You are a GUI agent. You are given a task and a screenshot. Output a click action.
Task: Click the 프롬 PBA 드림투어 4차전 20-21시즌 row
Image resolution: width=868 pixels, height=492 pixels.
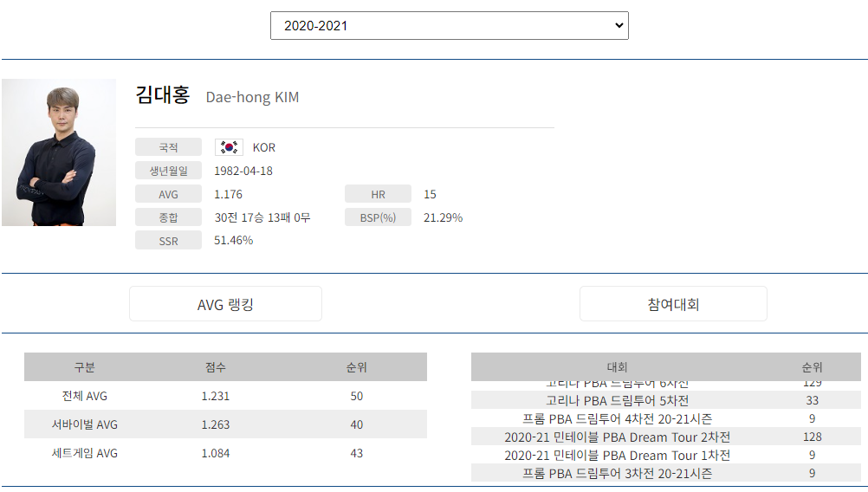point(666,418)
